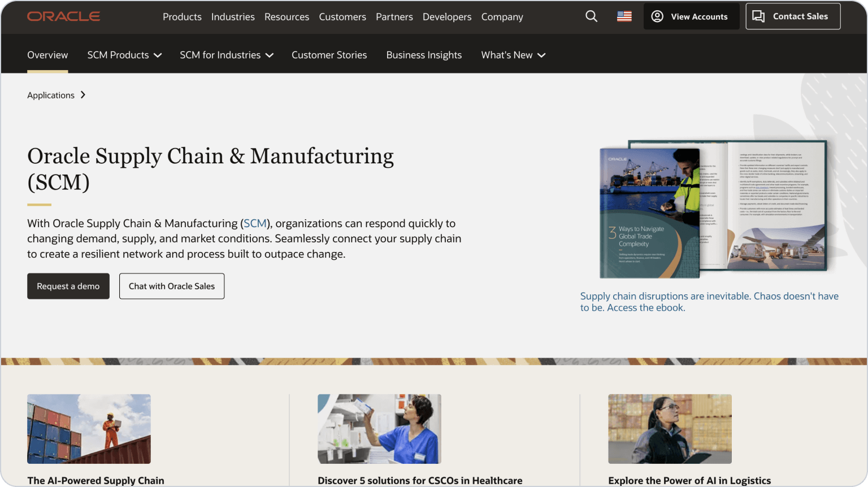The height and width of the screenshot is (487, 868).
Task: Open the logistics woman with tablet thumbnail
Action: 670,429
